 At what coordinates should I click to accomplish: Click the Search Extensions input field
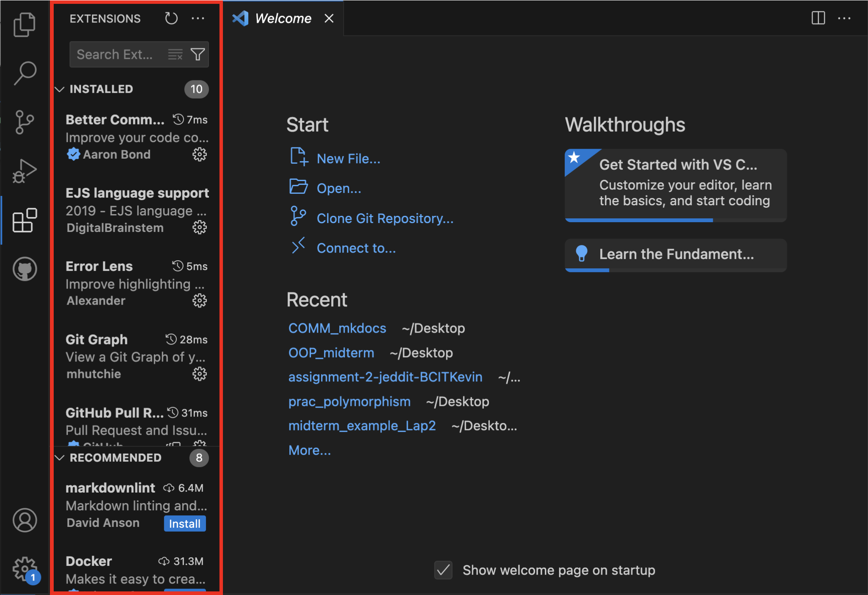coord(115,55)
